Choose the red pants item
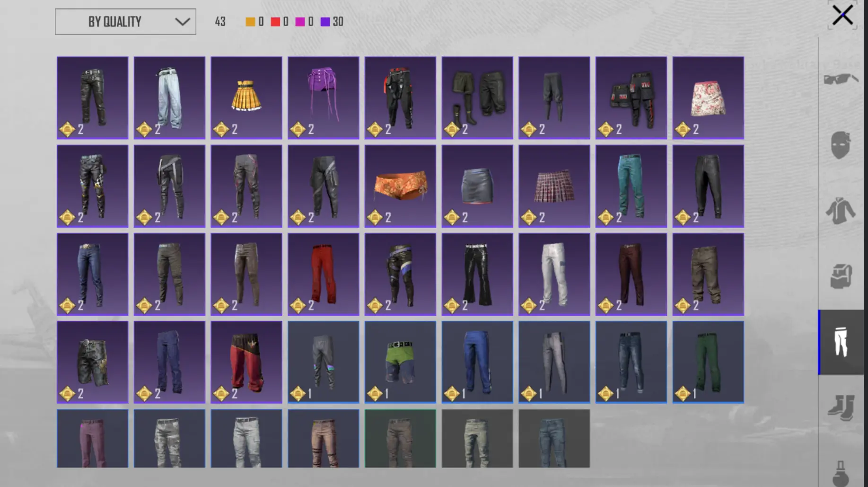The width and height of the screenshot is (868, 487). point(324,274)
